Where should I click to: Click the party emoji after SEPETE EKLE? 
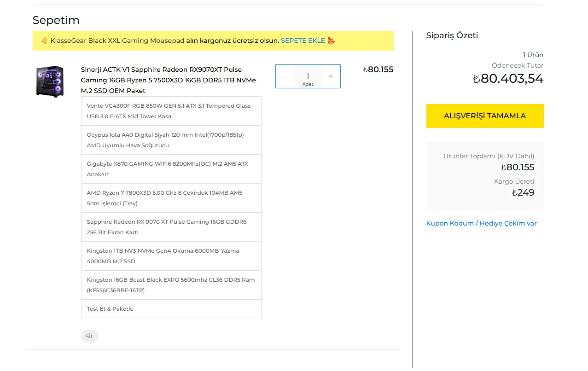point(332,41)
